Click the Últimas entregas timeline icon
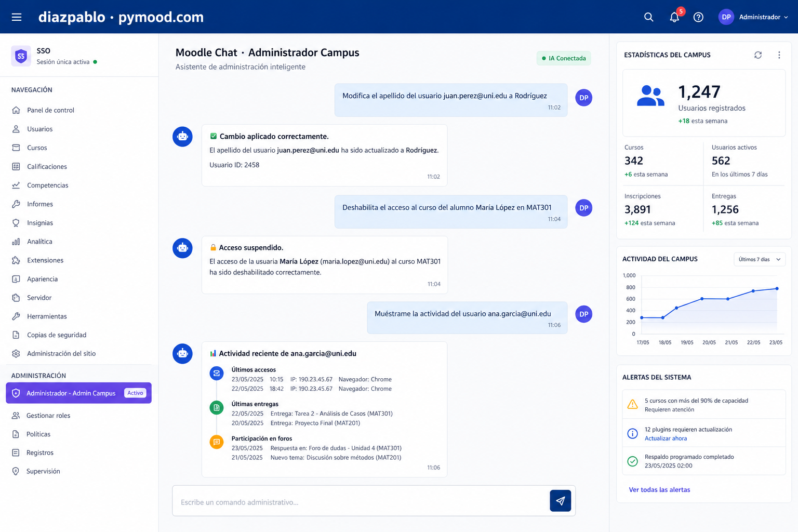798x532 pixels. point(217,408)
